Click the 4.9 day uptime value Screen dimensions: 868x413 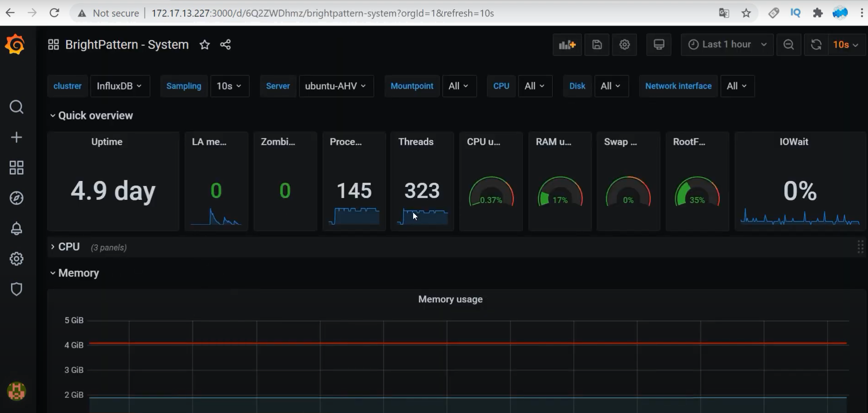pos(113,191)
